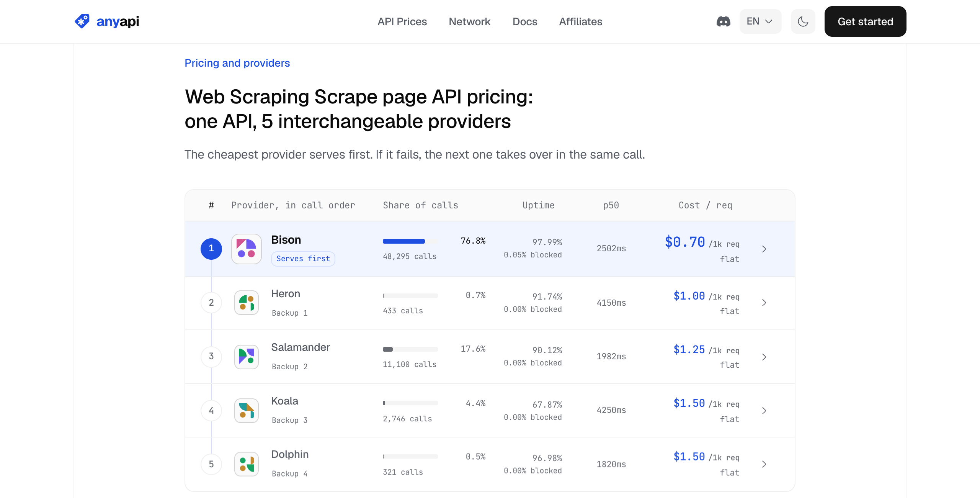Open the EN language dropdown

pyautogui.click(x=760, y=21)
